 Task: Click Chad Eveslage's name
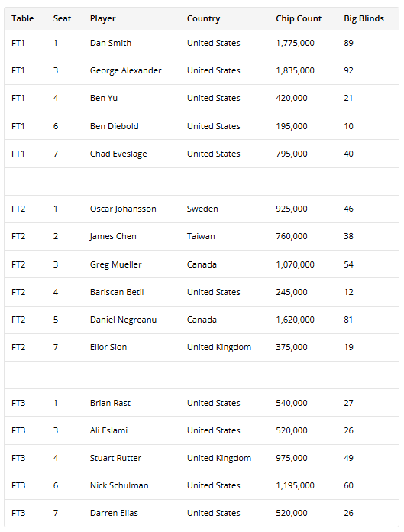coord(118,154)
